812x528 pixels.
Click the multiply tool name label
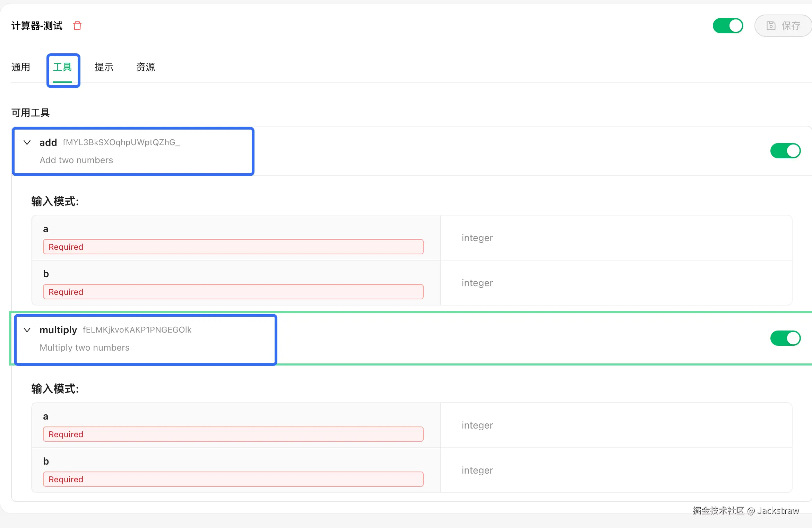58,330
